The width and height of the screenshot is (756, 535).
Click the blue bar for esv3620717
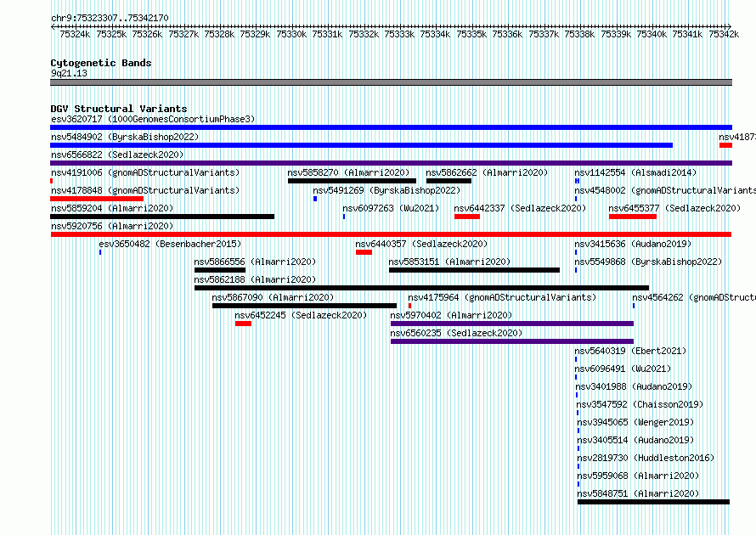tap(391, 127)
